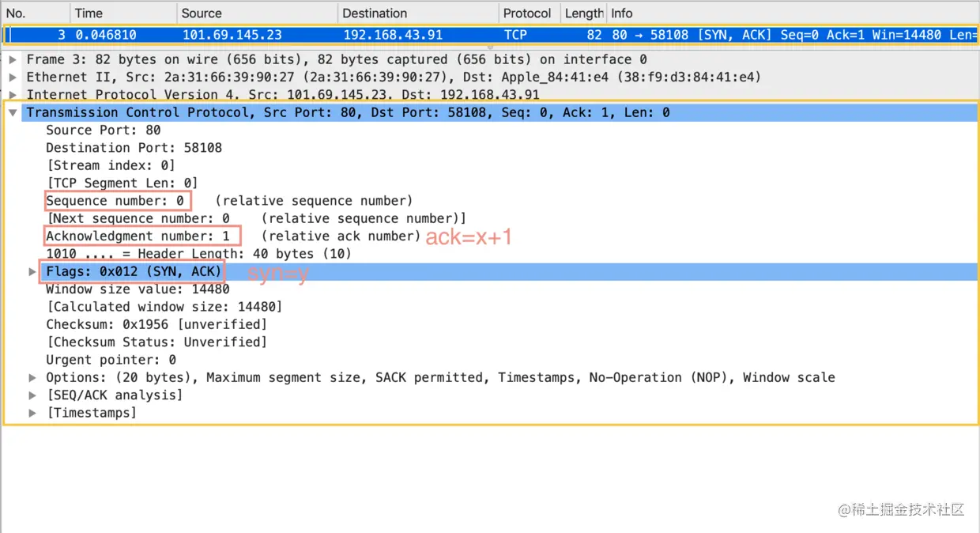Select the Sequence number: 0 field
Image resolution: width=980 pixels, height=533 pixels.
click(115, 201)
